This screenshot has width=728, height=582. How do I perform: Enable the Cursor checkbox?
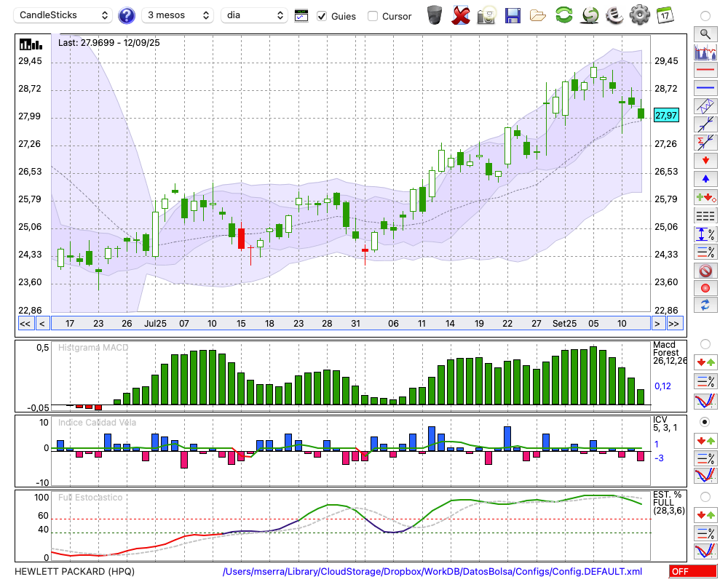coord(372,16)
